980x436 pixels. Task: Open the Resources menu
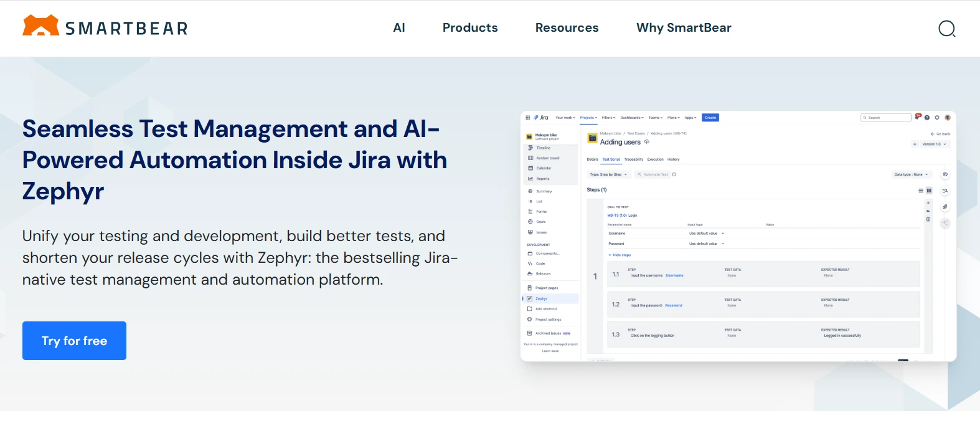[567, 27]
